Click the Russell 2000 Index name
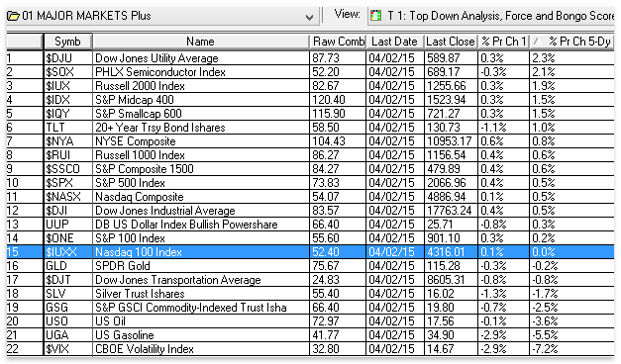The image size is (621, 364). tap(140, 86)
